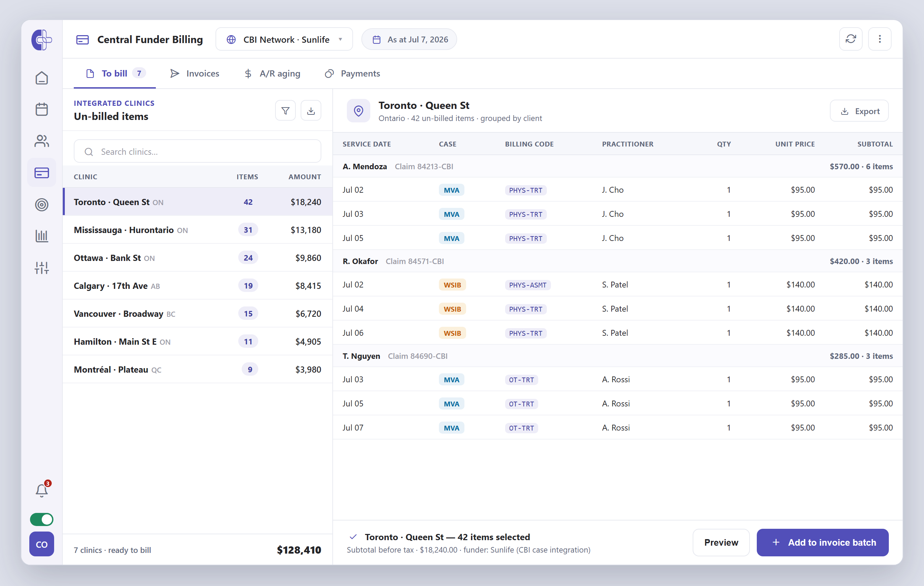Screen dimensions: 924x586
Task: Switch to the Payments tab
Action: click(x=352, y=73)
